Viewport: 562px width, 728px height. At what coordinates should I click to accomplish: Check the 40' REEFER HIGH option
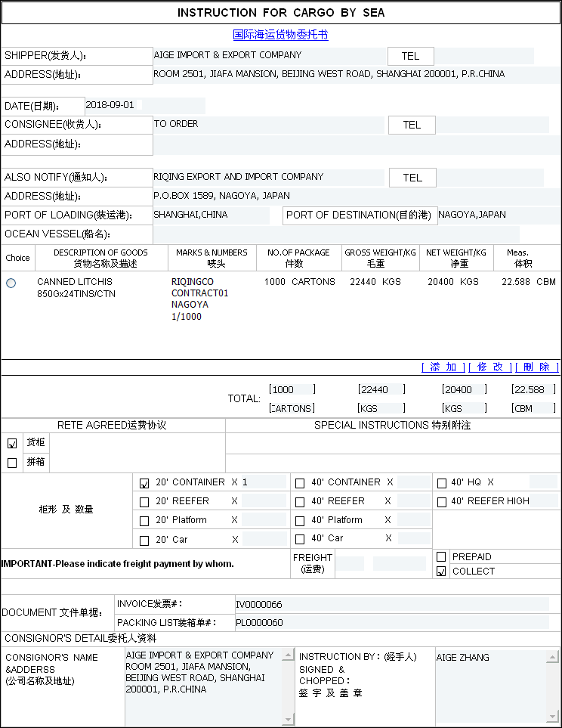(x=442, y=502)
